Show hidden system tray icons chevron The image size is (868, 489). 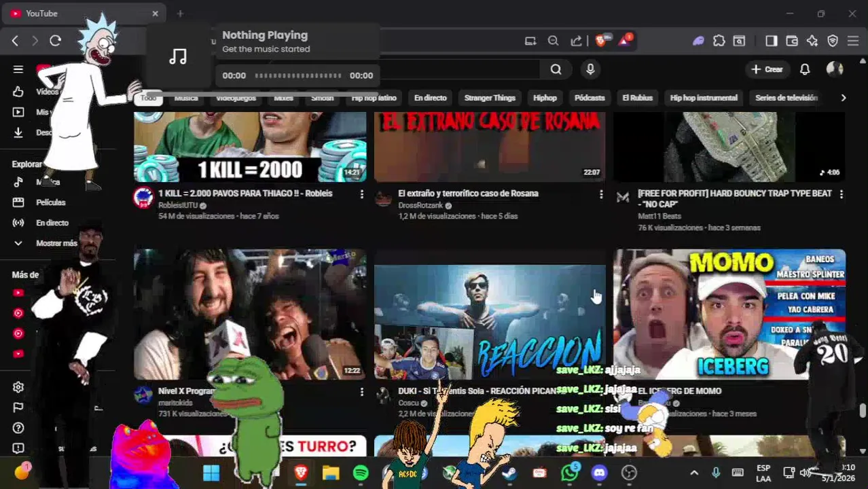[x=694, y=473]
